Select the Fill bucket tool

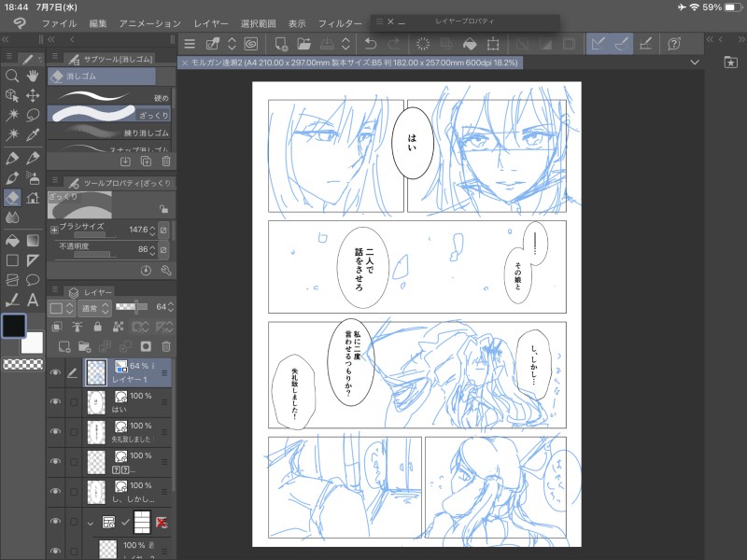[12, 241]
